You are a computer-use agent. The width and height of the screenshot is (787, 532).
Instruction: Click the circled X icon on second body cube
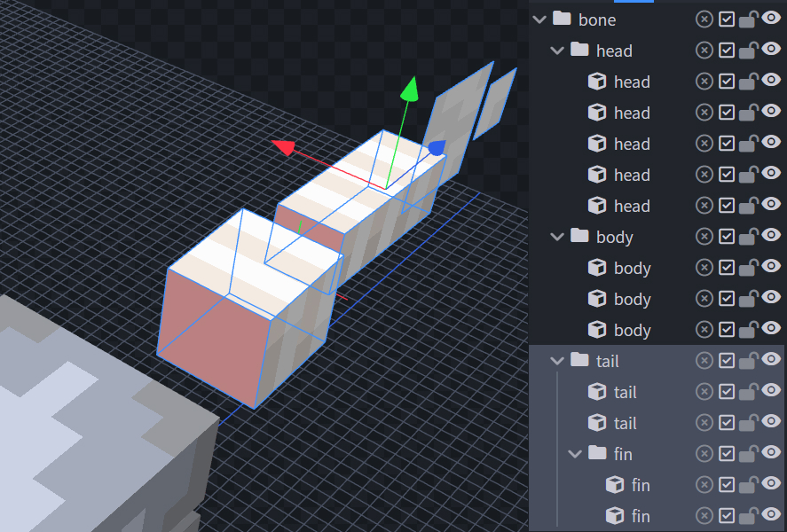[704, 299]
